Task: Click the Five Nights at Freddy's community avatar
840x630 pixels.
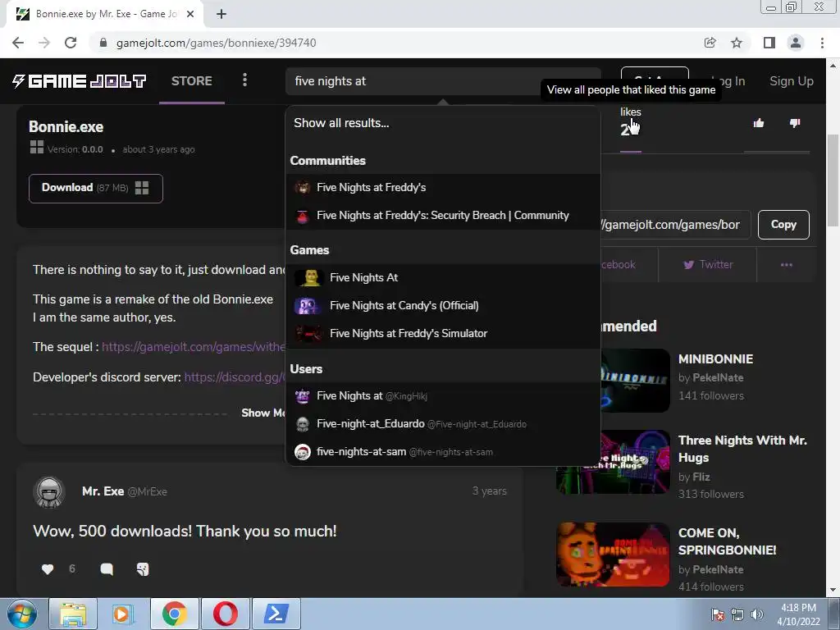Action: 303,188
